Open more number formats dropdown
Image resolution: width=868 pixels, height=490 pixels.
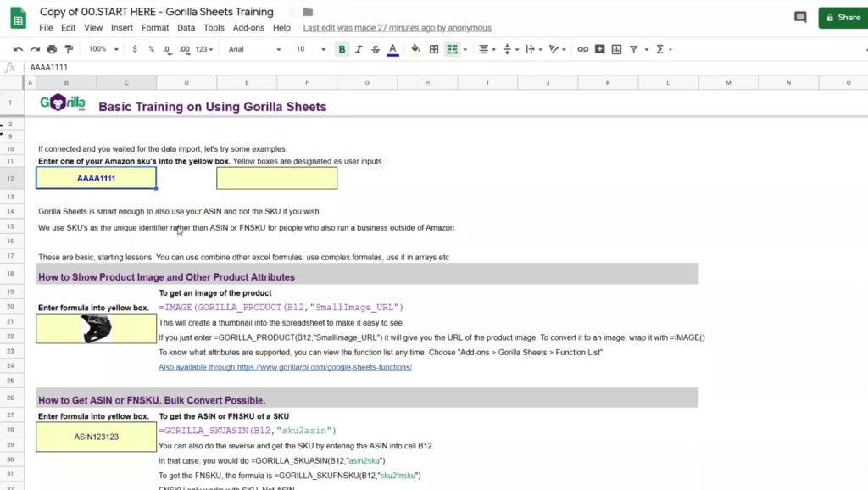coord(203,49)
